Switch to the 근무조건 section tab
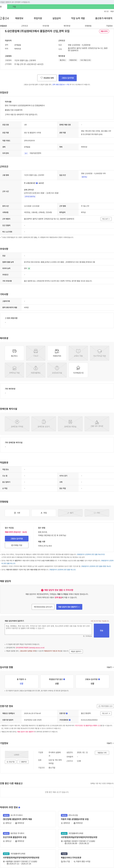This screenshot has width=114, height=868. point(25,26)
